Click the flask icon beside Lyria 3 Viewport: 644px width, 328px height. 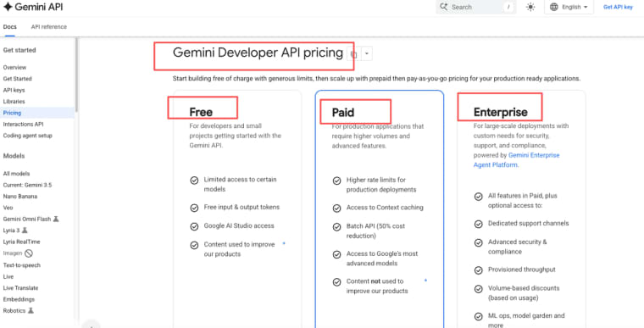[x=25, y=231]
